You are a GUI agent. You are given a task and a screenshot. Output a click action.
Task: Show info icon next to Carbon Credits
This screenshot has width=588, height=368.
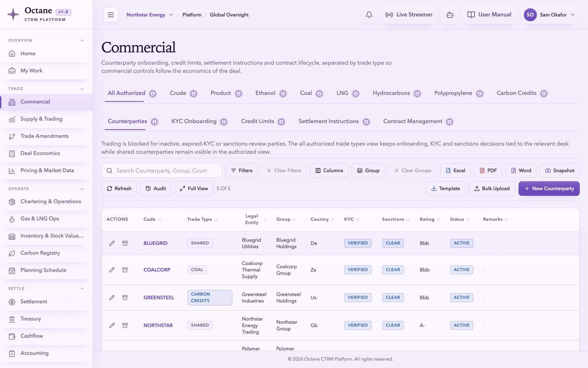(x=544, y=93)
